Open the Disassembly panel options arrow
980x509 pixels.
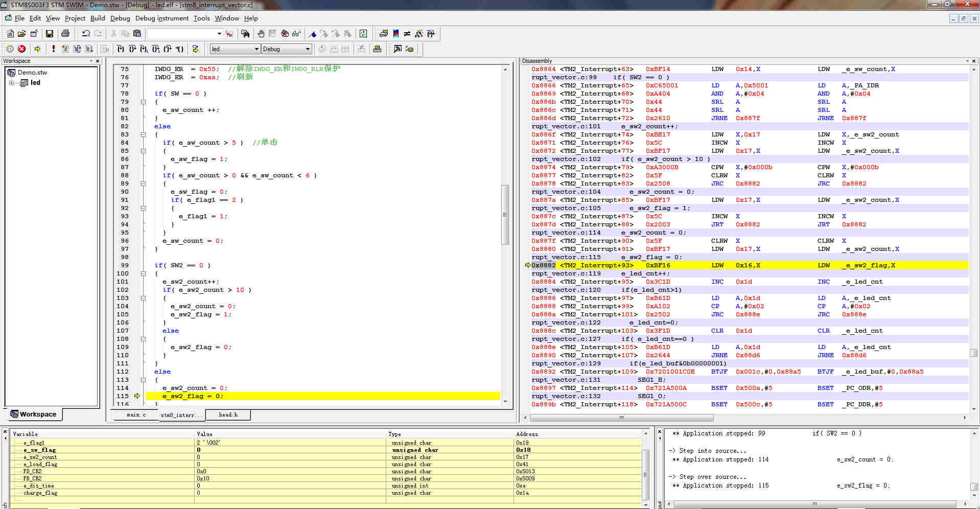tap(967, 61)
